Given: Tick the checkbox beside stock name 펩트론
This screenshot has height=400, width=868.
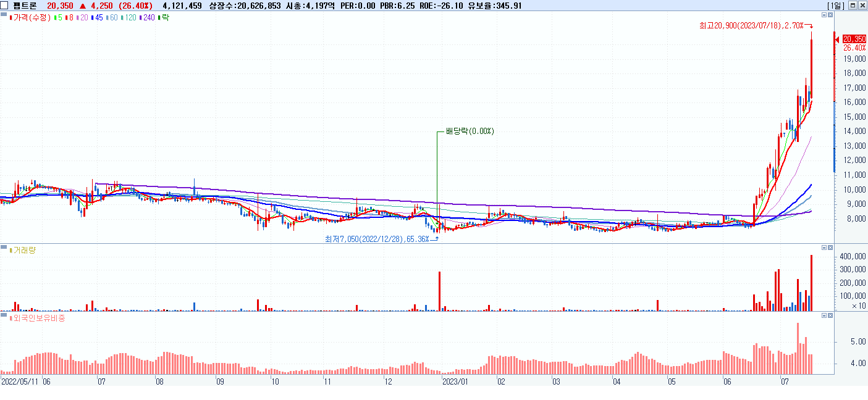Looking at the screenshot, I should pos(4,5).
